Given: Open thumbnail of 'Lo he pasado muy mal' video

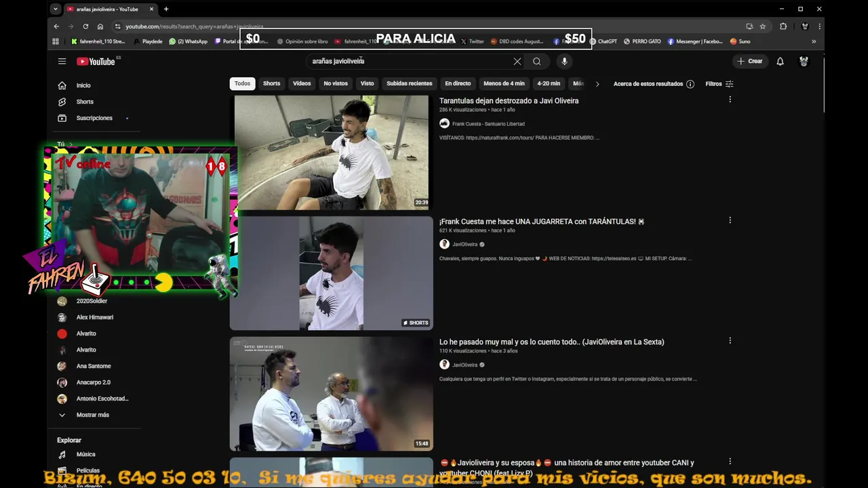Looking at the screenshot, I should 332,394.
